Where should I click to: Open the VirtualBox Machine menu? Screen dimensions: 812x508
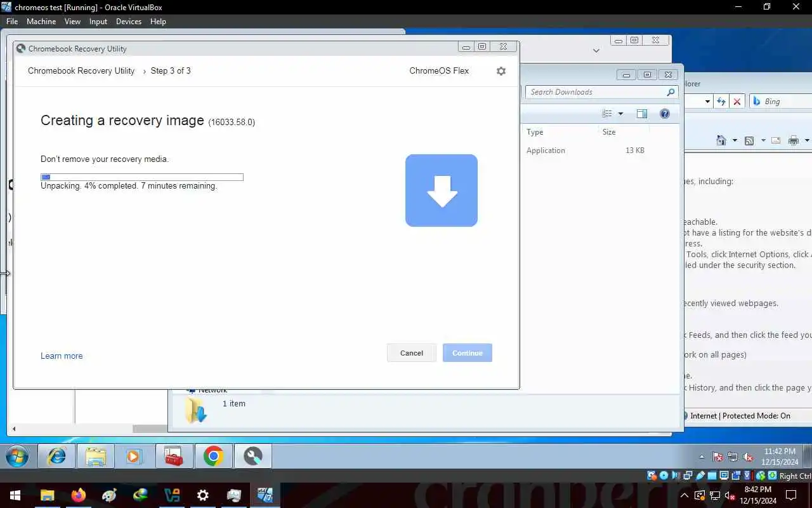click(x=41, y=22)
